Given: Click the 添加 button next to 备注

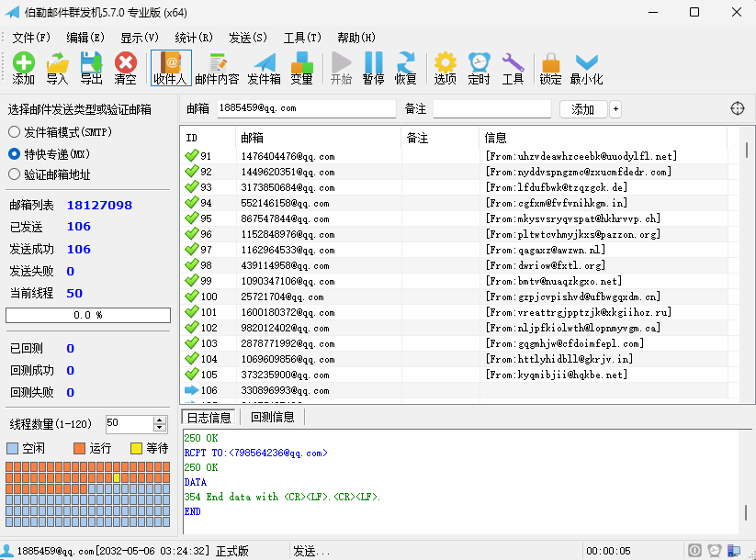Looking at the screenshot, I should (x=583, y=109).
